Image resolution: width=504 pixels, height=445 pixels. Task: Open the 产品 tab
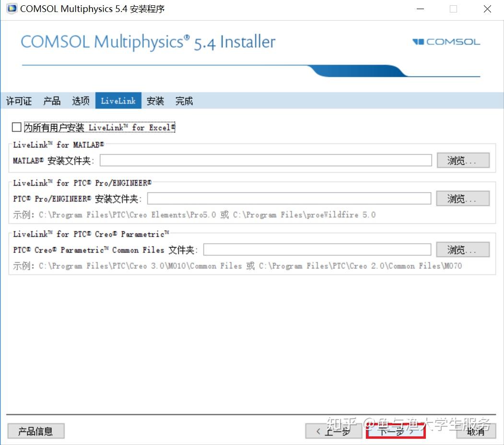coord(51,101)
